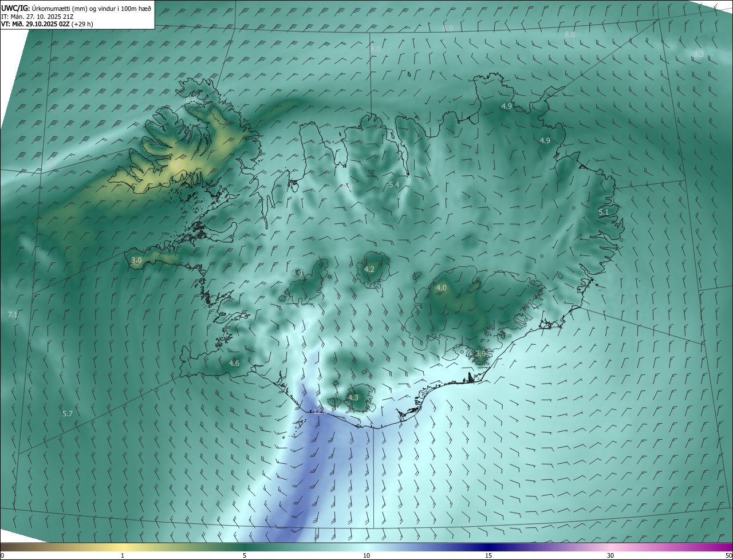This screenshot has height=560, width=733.
Task: Click the 8.3 value label
Action: [x=699, y=54]
